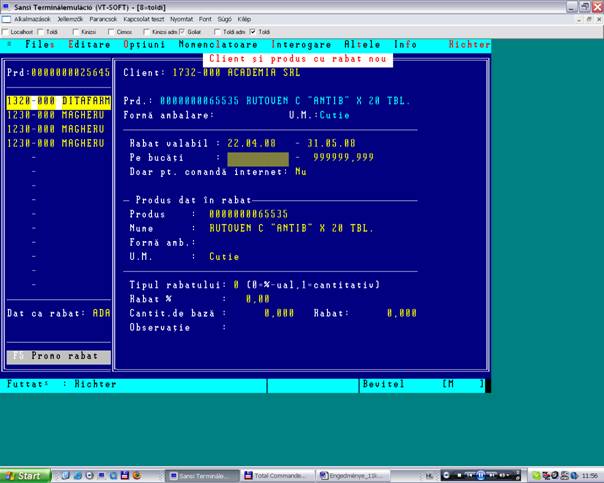Tick the Kinizsi adm checkbox
This screenshot has width=604, height=483.
pyautogui.click(x=146, y=32)
